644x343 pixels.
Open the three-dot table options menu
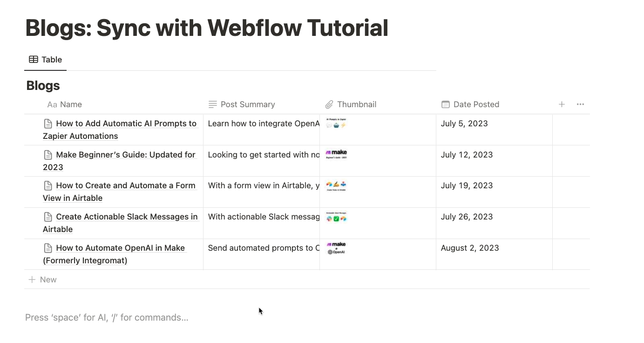pos(580,104)
